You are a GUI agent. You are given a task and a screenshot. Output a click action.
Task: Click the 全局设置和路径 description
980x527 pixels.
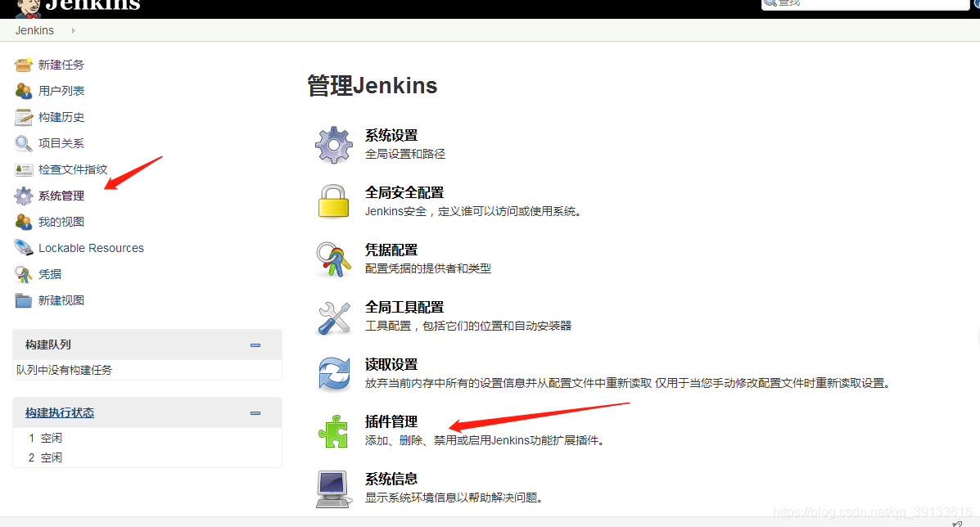(405, 154)
